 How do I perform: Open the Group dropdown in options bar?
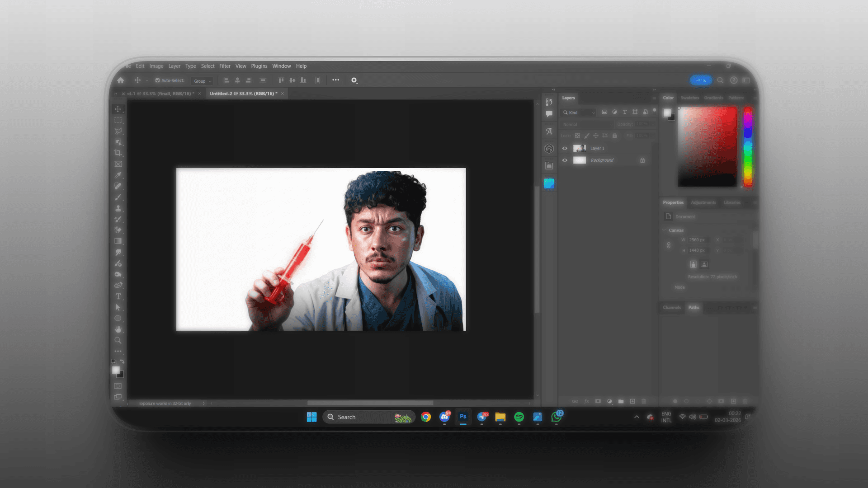(x=203, y=81)
